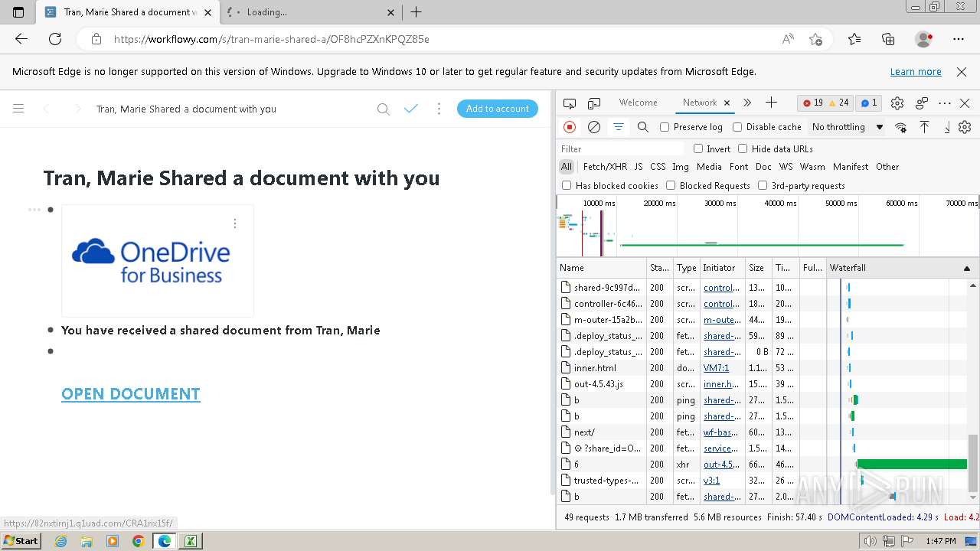Click the 19 errors 24 warnings counter
The height and width of the screenshot is (551, 980).
coord(827,103)
